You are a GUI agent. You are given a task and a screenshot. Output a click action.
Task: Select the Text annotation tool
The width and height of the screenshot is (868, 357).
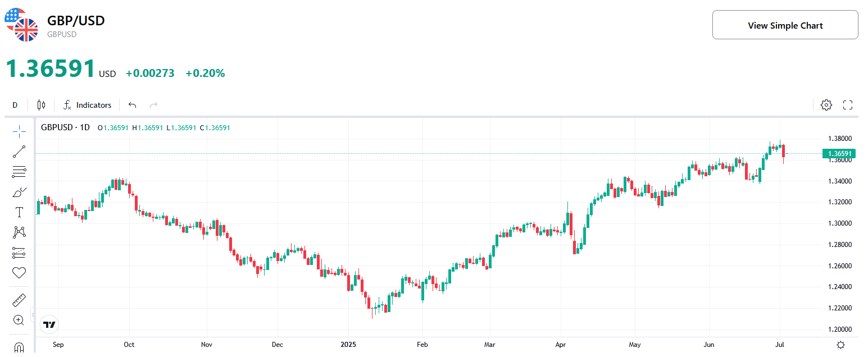point(19,212)
